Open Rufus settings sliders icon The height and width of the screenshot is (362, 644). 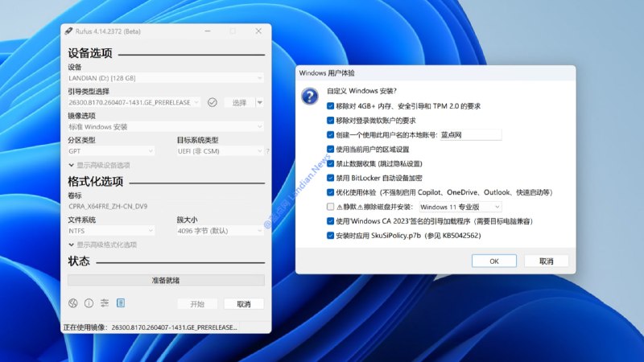(x=105, y=303)
